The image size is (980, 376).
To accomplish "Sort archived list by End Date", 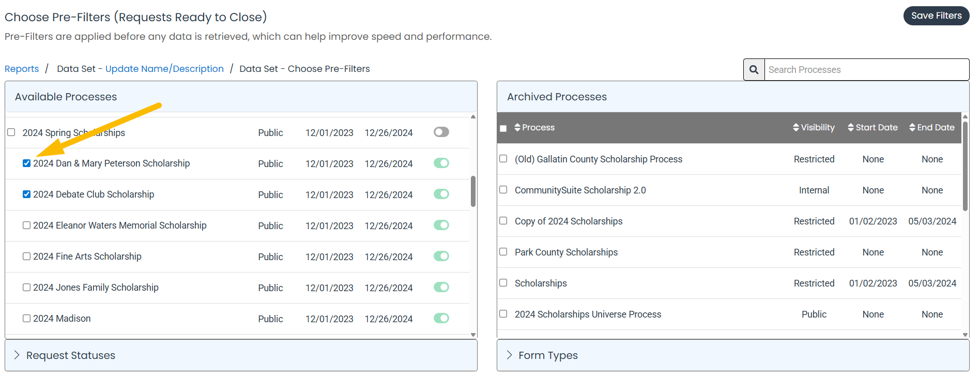I will 932,127.
